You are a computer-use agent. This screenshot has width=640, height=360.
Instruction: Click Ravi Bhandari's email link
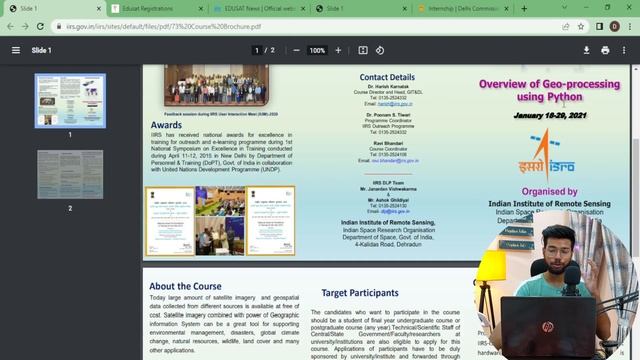tap(395, 161)
